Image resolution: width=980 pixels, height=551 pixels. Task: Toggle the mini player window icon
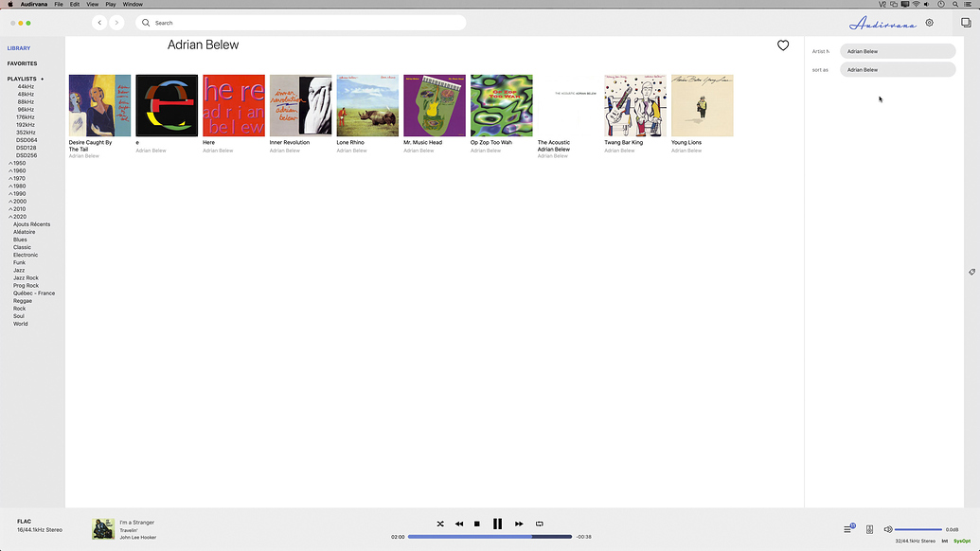(x=966, y=23)
